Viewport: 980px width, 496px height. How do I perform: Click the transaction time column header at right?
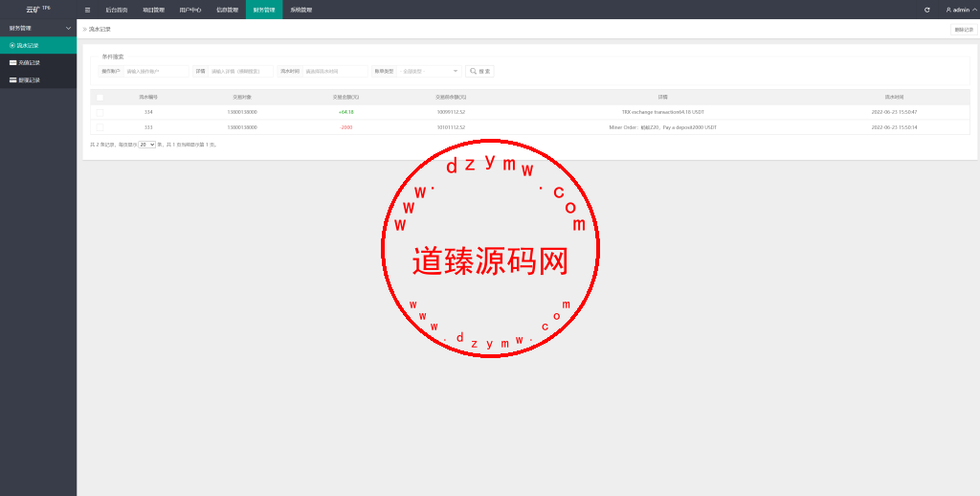(x=895, y=98)
